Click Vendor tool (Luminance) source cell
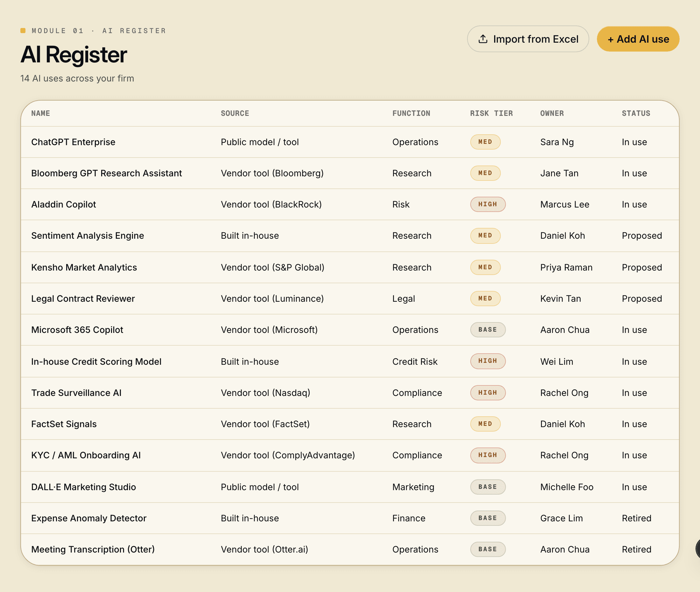Screen dimensions: 700x592 click(272, 299)
